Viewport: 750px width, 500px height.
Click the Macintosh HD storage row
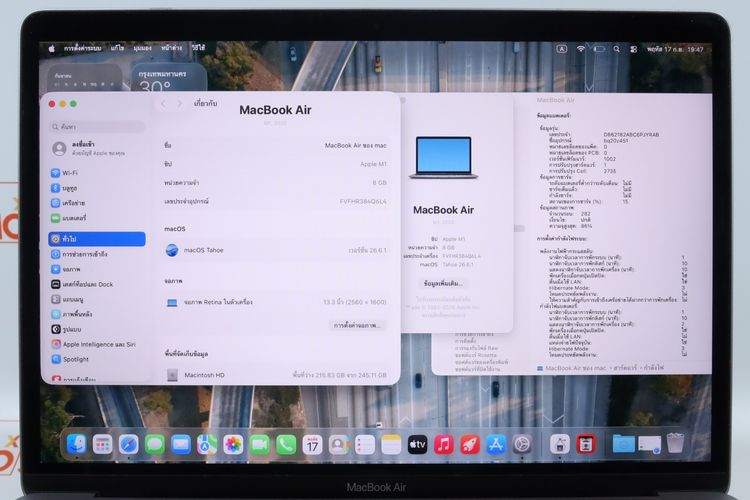(276, 375)
